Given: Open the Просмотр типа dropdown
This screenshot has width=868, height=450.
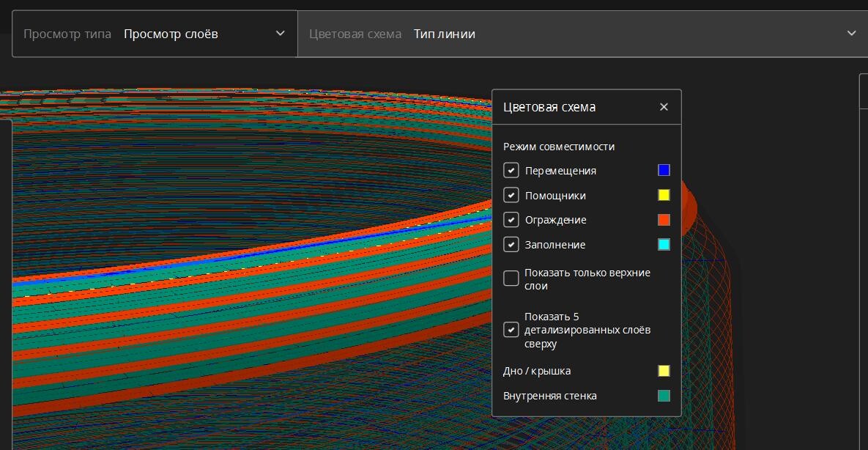Looking at the screenshot, I should coord(280,34).
